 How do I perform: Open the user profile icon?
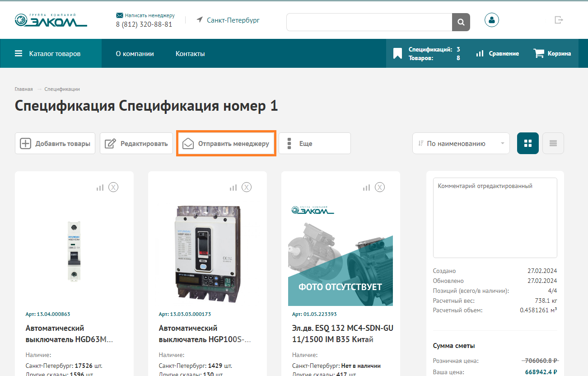491,20
